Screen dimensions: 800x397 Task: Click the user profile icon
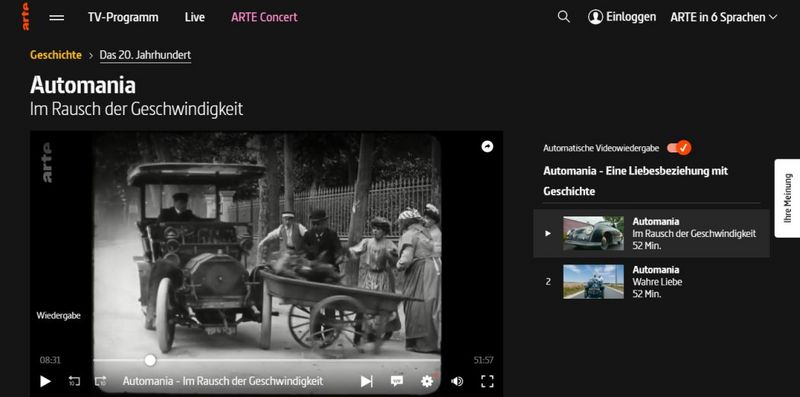[x=595, y=17]
